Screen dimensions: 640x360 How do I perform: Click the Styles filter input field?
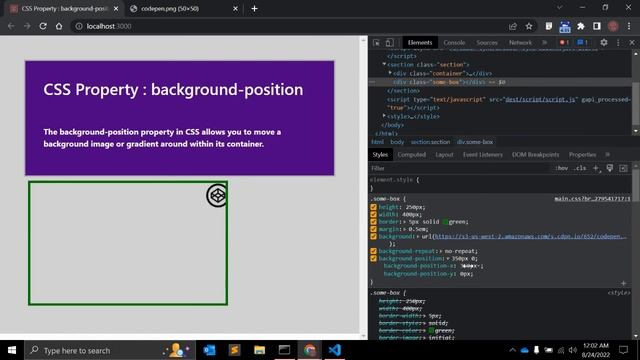click(x=459, y=168)
